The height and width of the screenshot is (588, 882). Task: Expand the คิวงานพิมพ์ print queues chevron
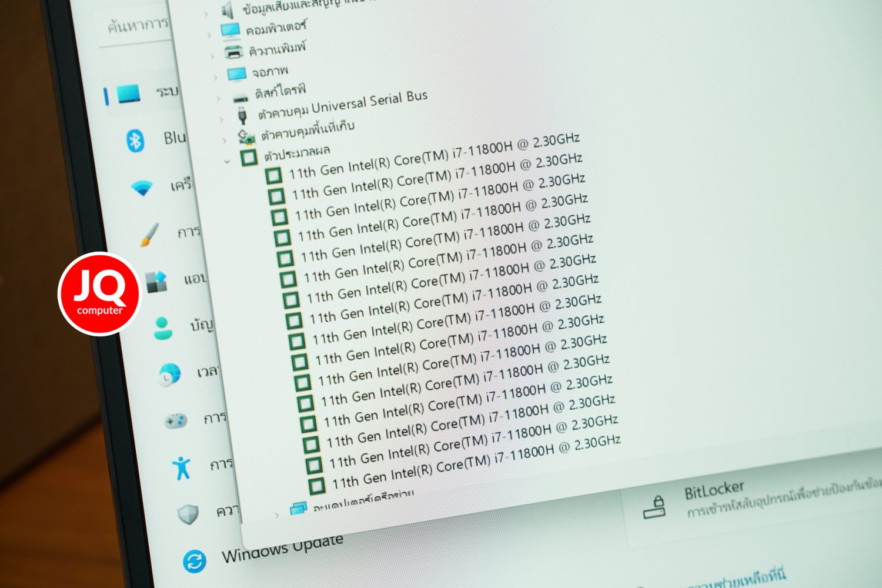pyautogui.click(x=212, y=56)
